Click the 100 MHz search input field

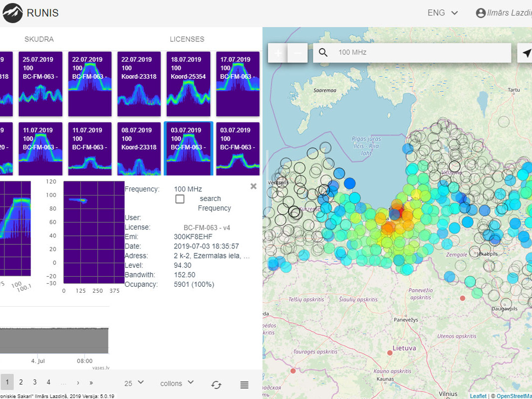click(x=419, y=52)
